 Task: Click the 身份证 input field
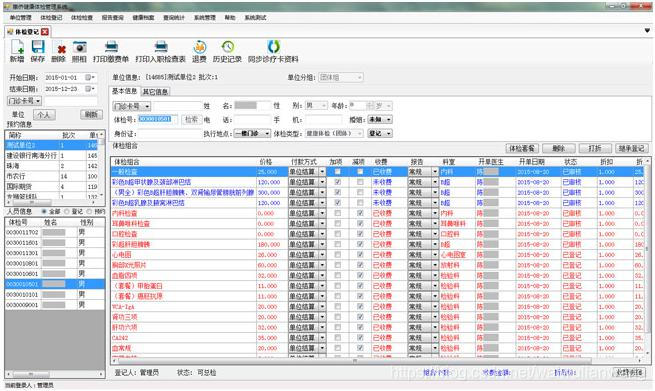[x=170, y=133]
